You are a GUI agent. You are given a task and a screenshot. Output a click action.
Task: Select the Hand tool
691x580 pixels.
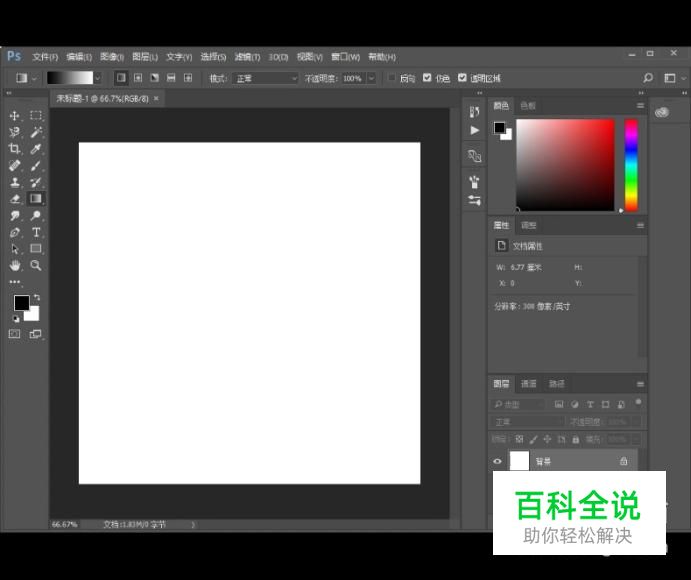click(x=14, y=265)
